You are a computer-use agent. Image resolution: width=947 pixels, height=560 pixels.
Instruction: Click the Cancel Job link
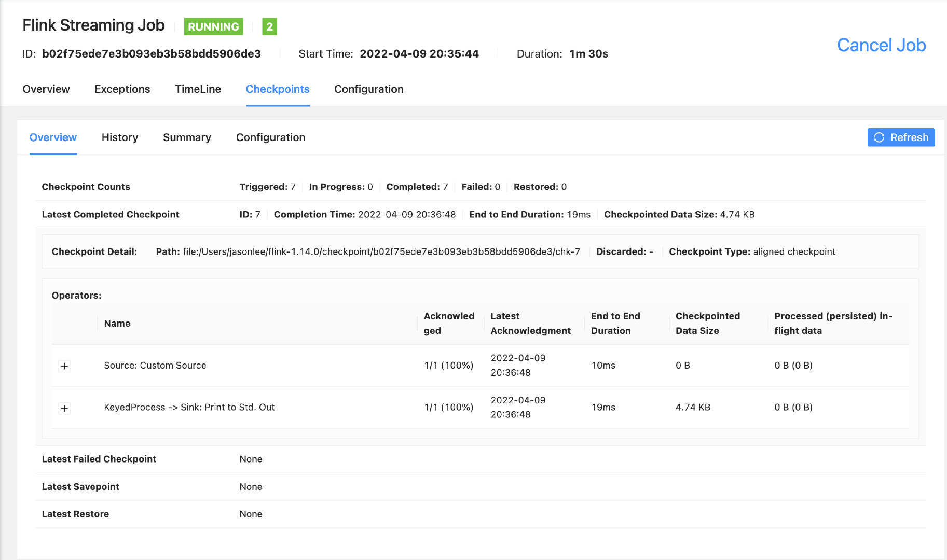click(x=881, y=45)
